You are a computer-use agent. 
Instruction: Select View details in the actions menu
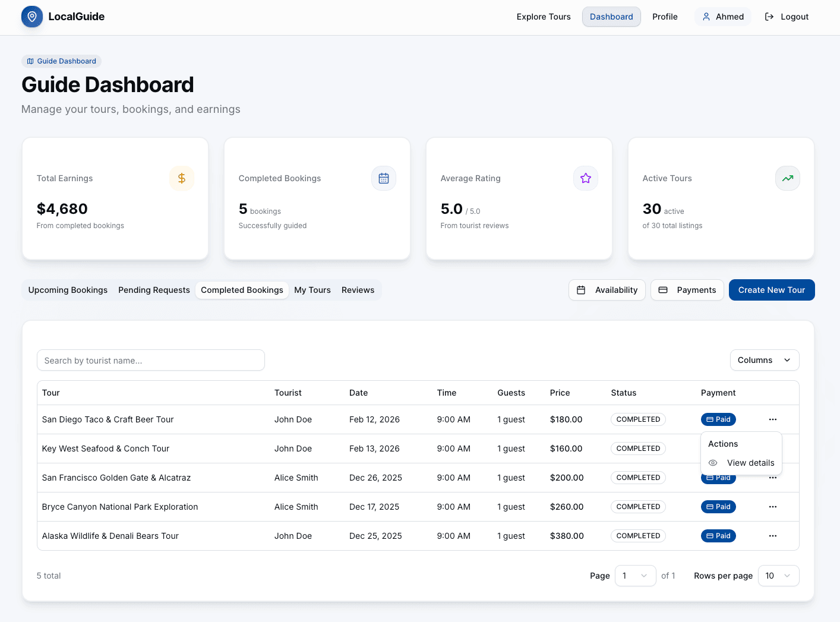pos(750,462)
